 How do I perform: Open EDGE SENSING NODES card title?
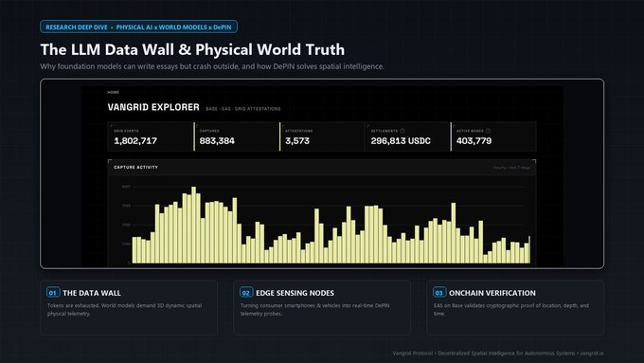[x=295, y=293]
